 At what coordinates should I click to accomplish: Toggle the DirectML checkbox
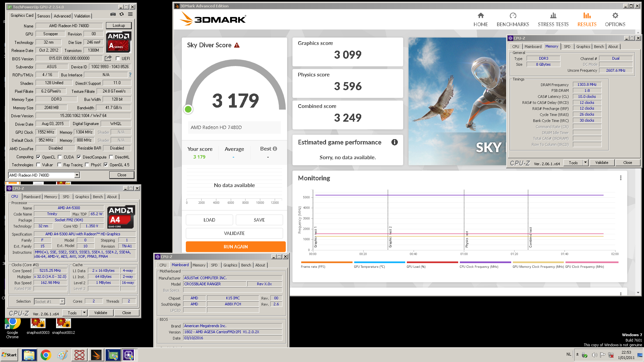111,157
